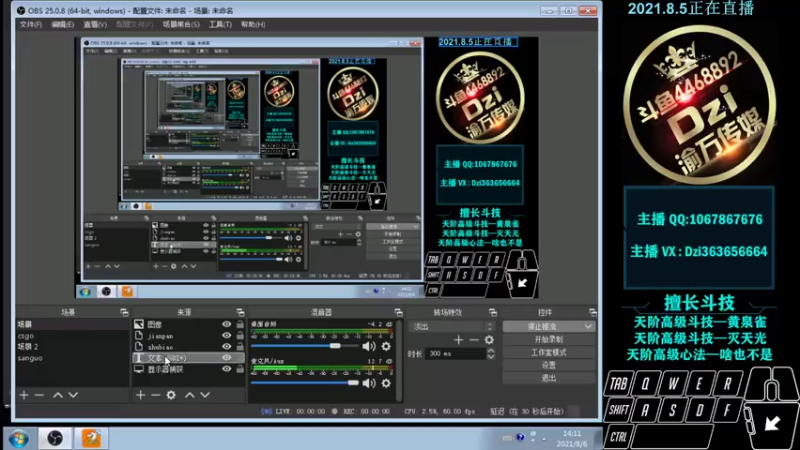Select the csgo scene
The height and width of the screenshot is (450, 800).
coord(71,336)
